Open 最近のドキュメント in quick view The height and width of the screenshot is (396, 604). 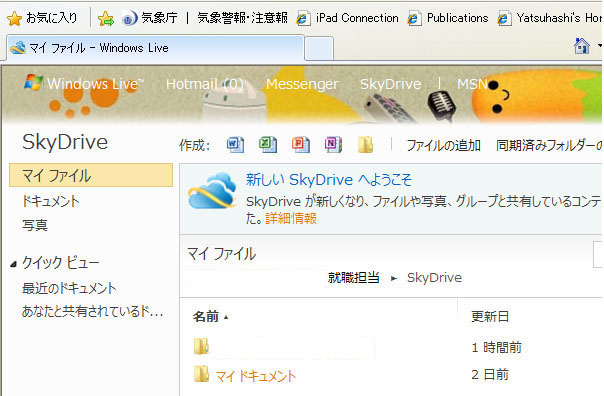pyautogui.click(x=69, y=288)
